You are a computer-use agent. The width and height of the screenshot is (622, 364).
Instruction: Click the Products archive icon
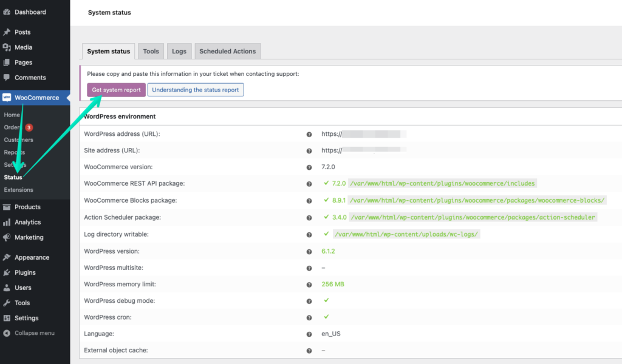(7, 207)
